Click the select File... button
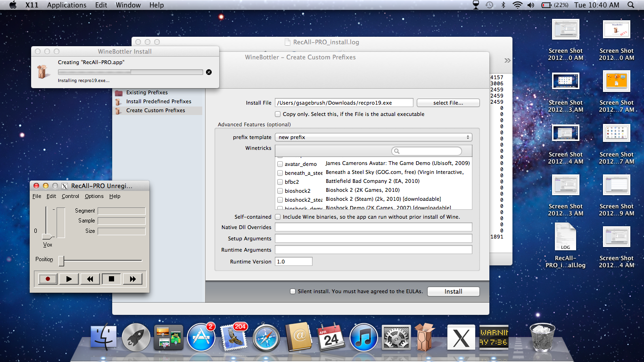Image resolution: width=644 pixels, height=362 pixels. tap(448, 103)
